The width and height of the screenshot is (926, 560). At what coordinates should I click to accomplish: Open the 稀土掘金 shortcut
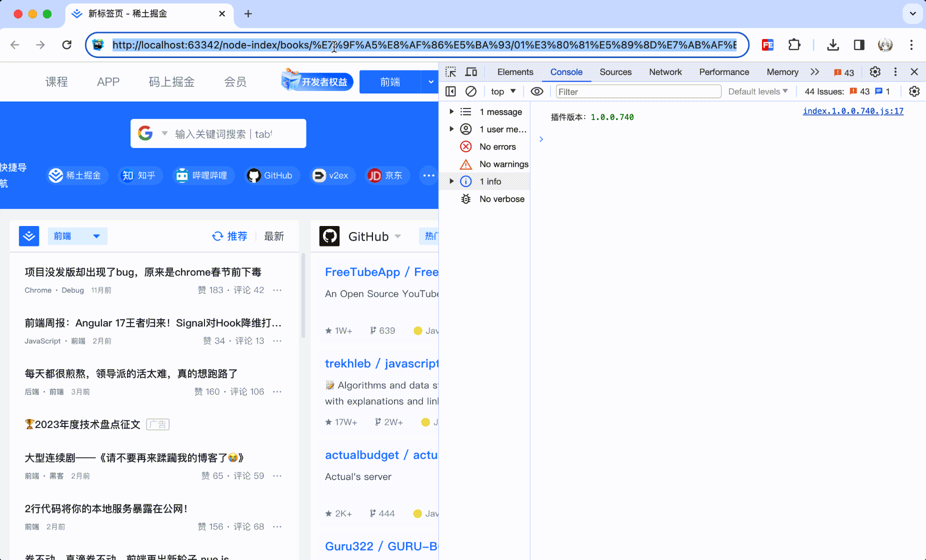pyautogui.click(x=76, y=175)
